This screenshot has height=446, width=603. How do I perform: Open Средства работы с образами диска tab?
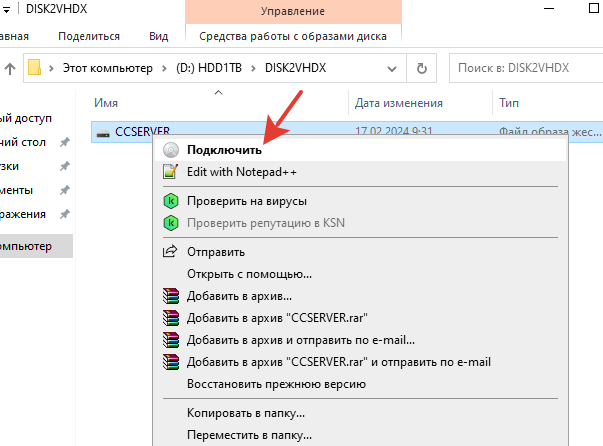coord(293,36)
